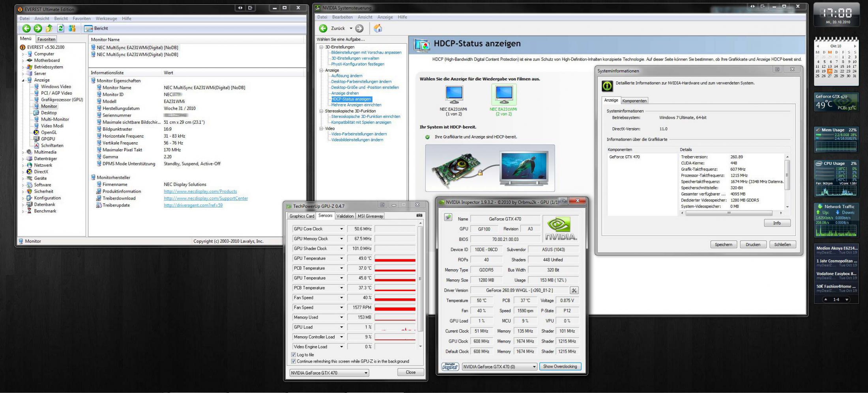
Task: Click the Show Overclocking button
Action: tap(560, 367)
